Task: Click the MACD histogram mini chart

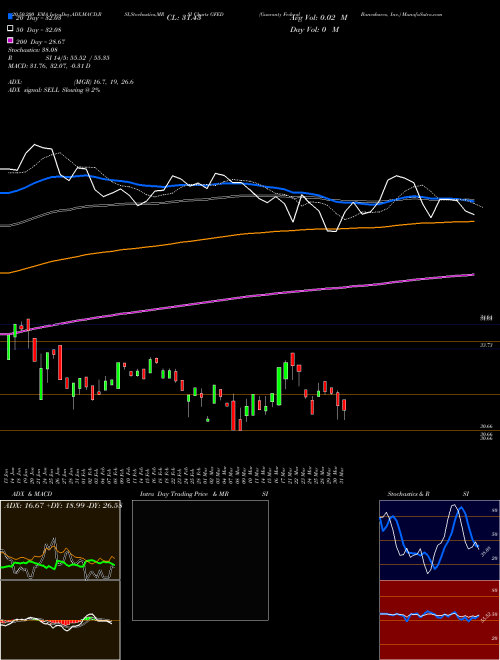Action: [60, 620]
